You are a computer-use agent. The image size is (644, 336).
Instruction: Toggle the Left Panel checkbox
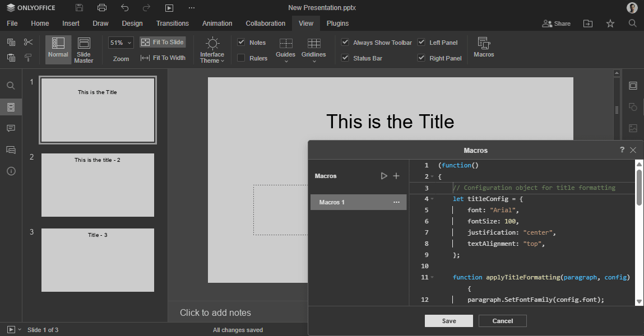[421, 42]
